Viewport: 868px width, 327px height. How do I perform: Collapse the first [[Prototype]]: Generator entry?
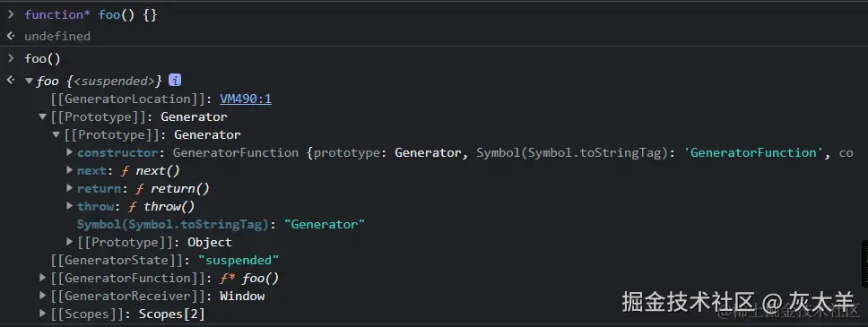pos(43,116)
